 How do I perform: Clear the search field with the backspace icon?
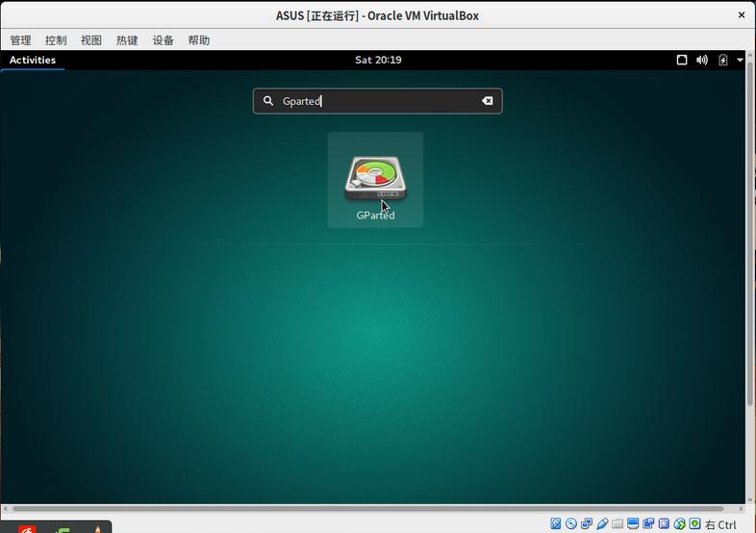click(x=487, y=100)
